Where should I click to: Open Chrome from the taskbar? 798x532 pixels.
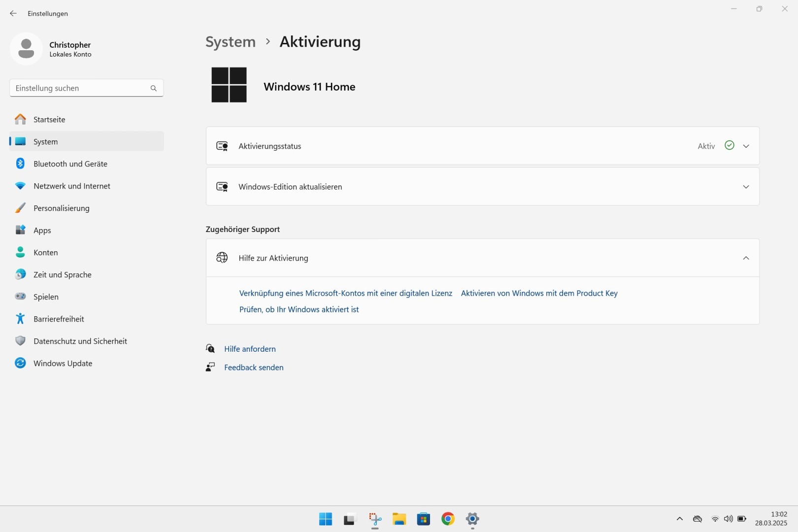(x=448, y=519)
